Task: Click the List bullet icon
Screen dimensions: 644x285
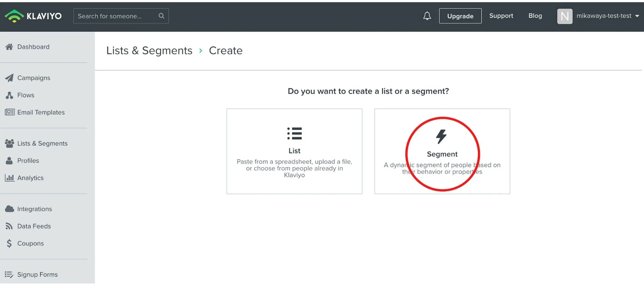Action: coord(294,134)
